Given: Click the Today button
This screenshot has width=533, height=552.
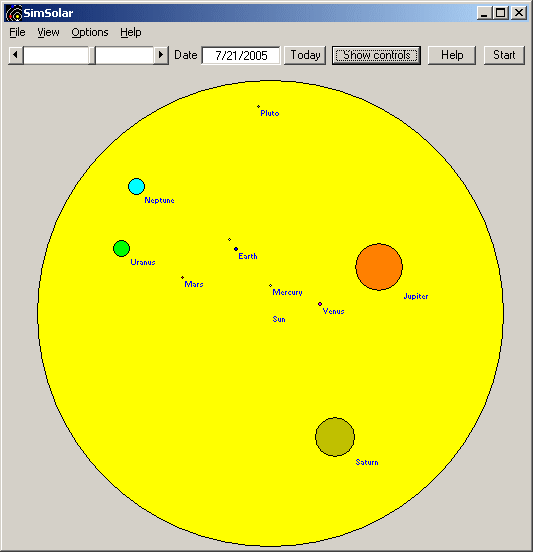Looking at the screenshot, I should [x=305, y=55].
